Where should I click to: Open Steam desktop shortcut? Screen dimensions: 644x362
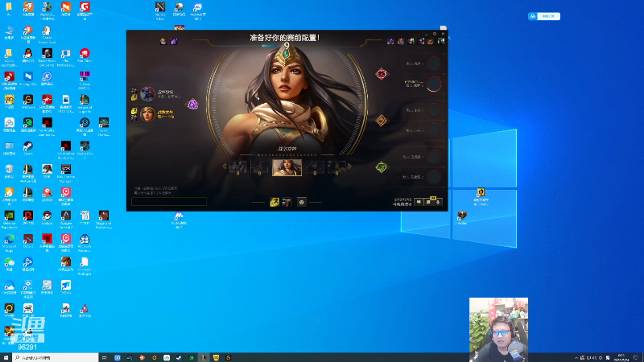point(28,148)
